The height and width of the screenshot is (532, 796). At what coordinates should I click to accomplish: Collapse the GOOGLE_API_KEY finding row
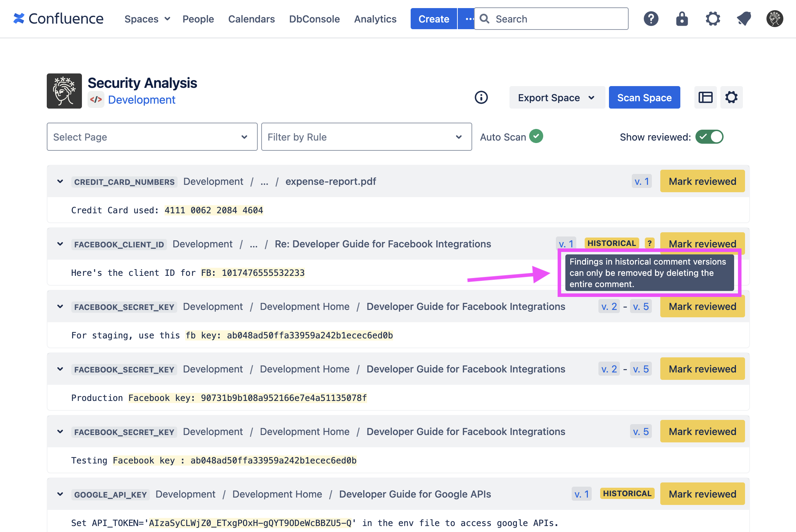(x=60, y=494)
